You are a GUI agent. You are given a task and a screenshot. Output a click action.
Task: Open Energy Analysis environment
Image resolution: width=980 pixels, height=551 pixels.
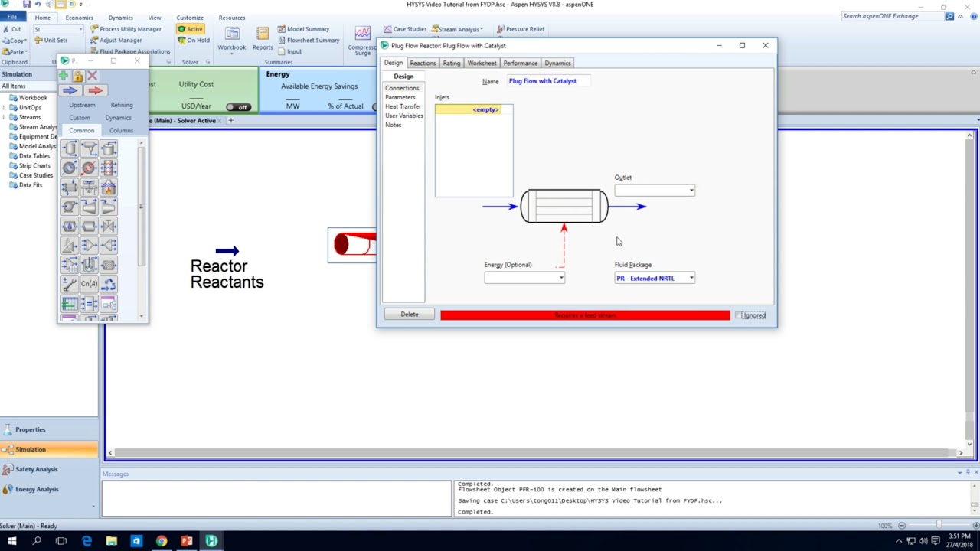coord(37,489)
